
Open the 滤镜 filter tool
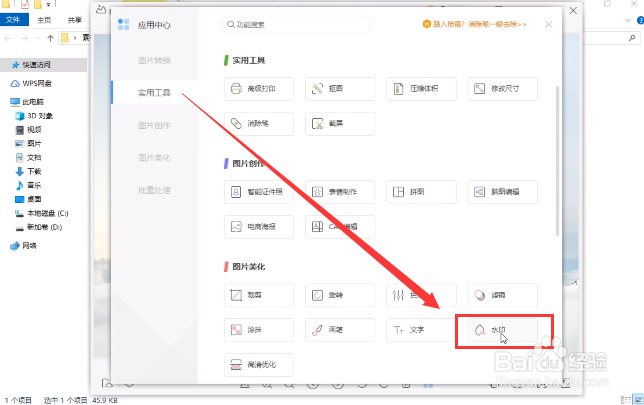(x=502, y=295)
